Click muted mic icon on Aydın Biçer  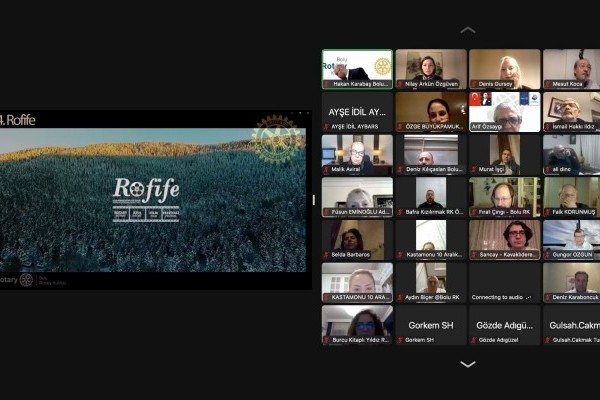[400, 297]
